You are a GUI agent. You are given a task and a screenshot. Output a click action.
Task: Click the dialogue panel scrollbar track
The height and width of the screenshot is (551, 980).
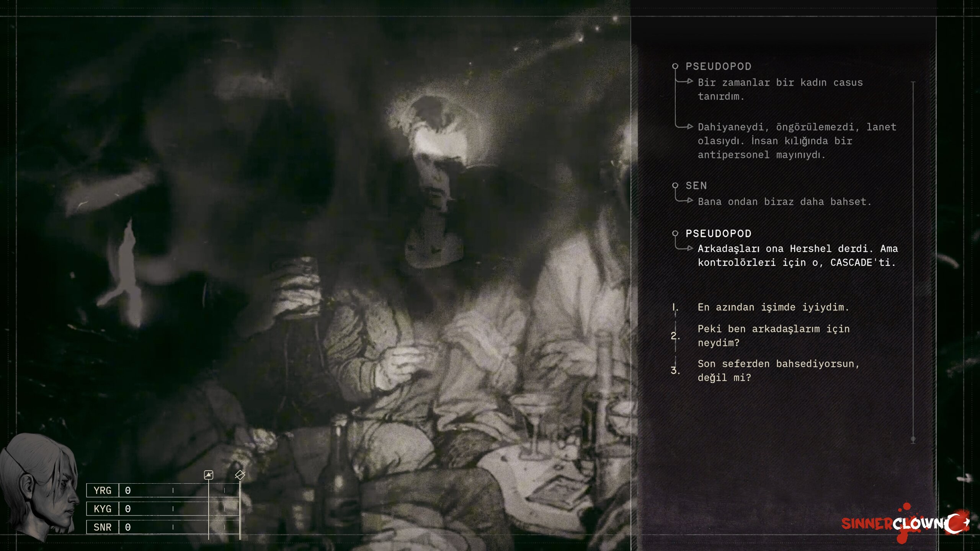pyautogui.click(x=913, y=262)
